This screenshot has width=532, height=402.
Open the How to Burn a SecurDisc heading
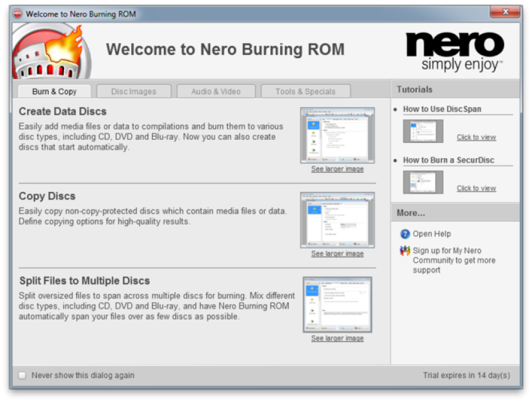click(448, 160)
